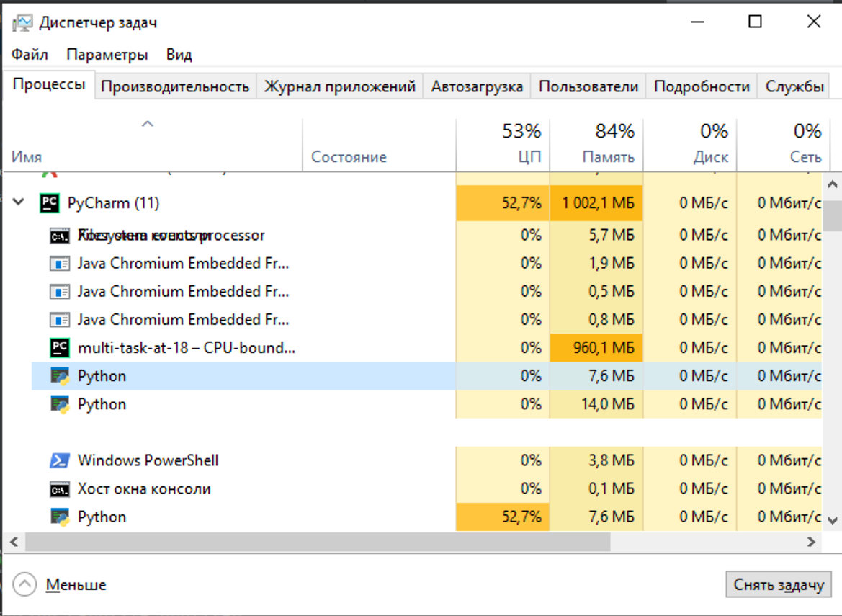Click the Хост окна консоли console icon
Image resolution: width=842 pixels, height=616 pixels.
[60, 489]
